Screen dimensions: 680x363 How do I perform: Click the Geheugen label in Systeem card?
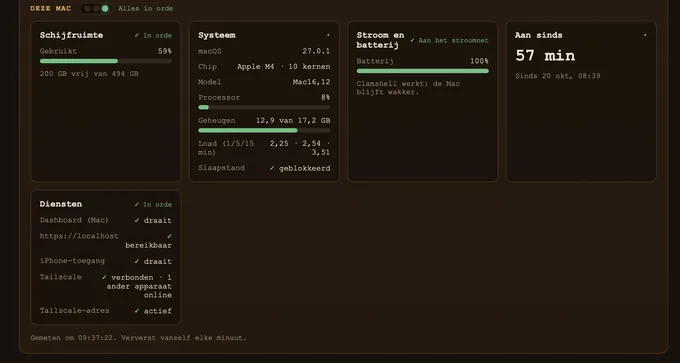point(217,121)
